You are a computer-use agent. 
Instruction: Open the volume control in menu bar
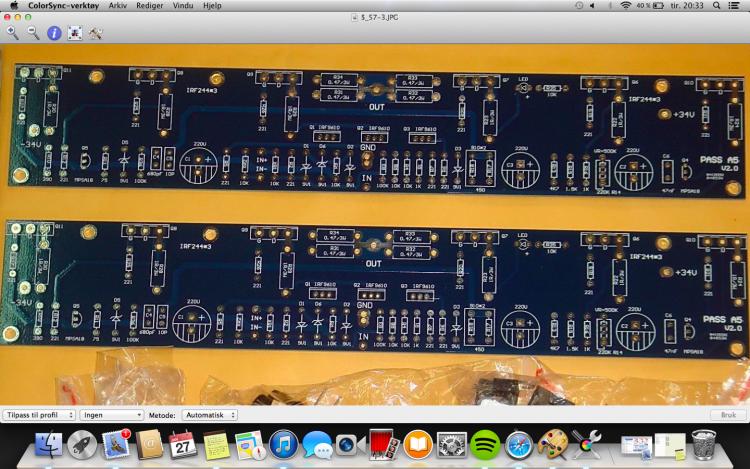pyautogui.click(x=593, y=6)
